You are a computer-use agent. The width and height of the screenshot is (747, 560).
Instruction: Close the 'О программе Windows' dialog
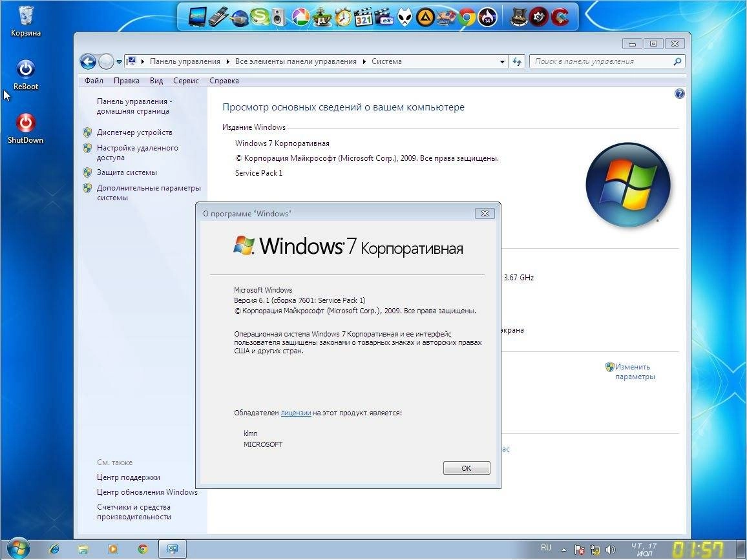pyautogui.click(x=485, y=213)
